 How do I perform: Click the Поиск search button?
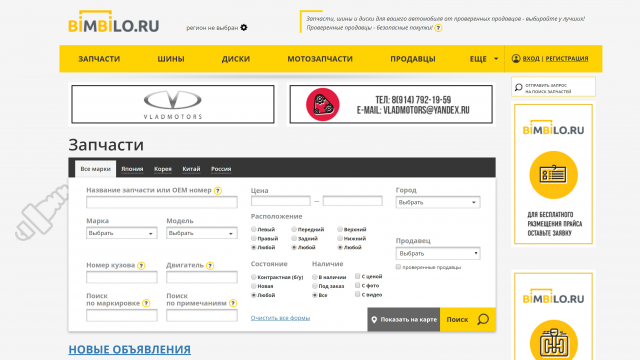tap(468, 320)
